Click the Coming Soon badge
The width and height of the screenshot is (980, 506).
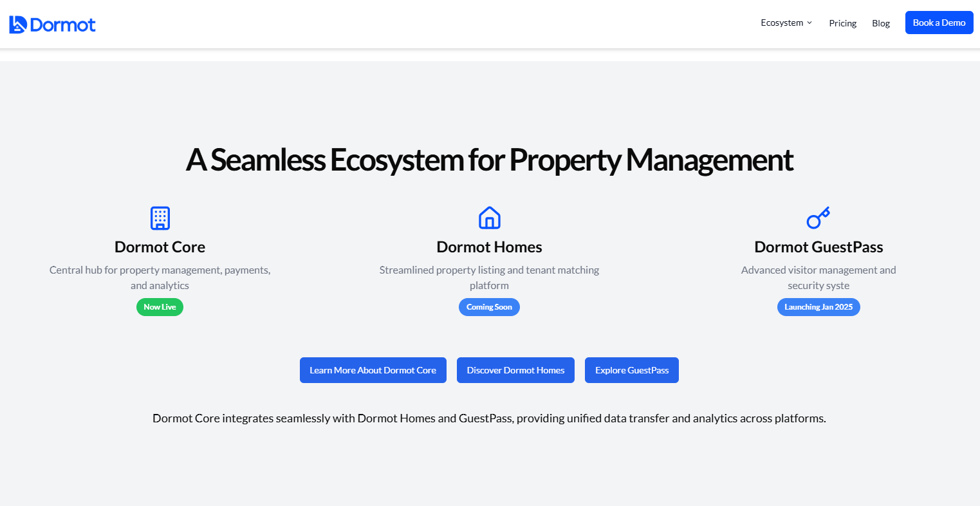489,307
